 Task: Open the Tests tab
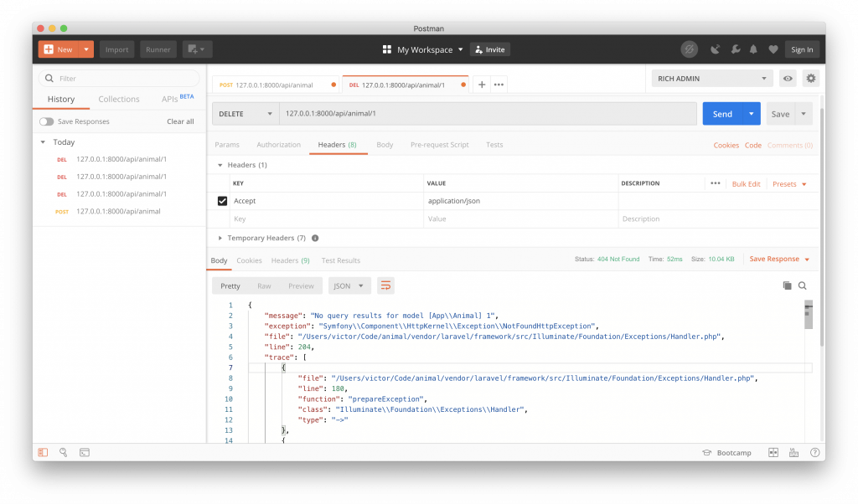pos(494,145)
